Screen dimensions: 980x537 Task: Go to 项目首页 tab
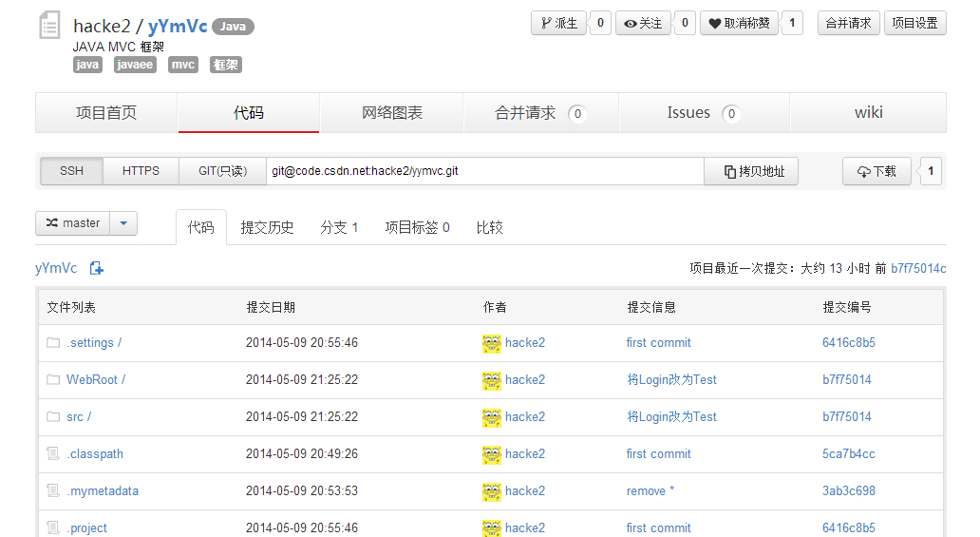tap(106, 113)
